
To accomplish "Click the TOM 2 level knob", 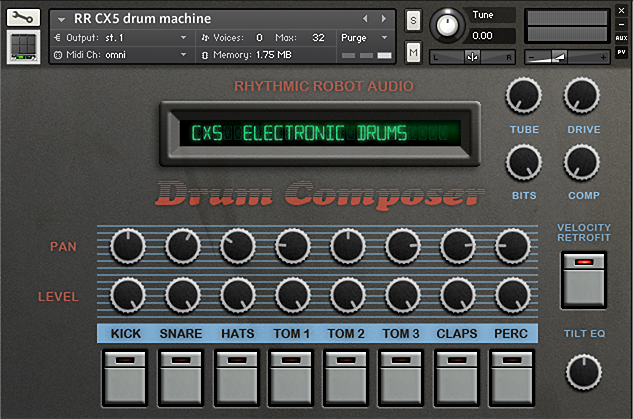I will (x=348, y=295).
